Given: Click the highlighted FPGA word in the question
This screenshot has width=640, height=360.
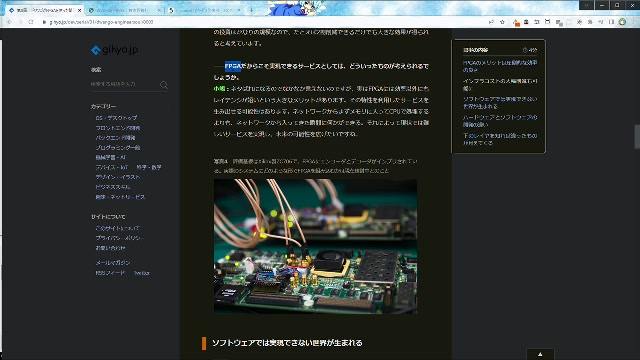Looking at the screenshot, I should coord(233,66).
